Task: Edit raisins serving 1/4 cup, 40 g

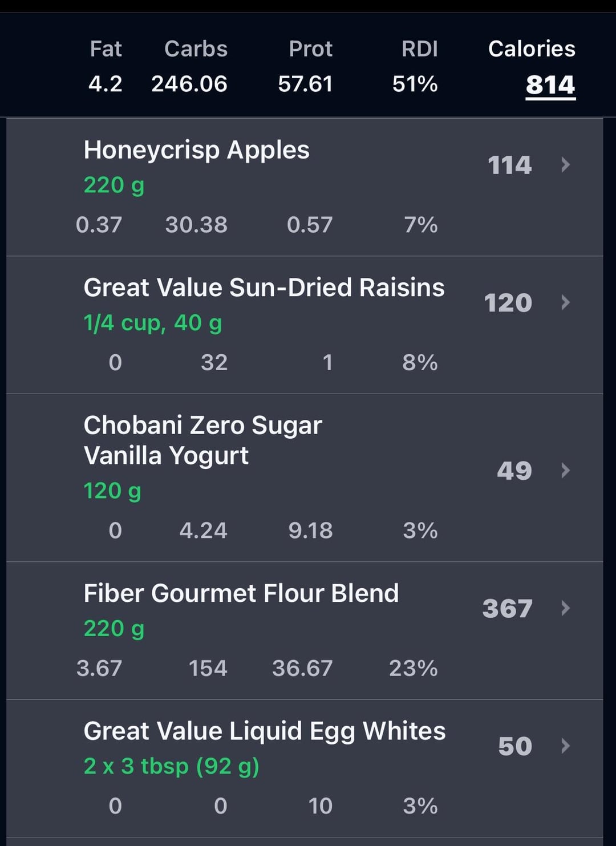Action: point(153,323)
